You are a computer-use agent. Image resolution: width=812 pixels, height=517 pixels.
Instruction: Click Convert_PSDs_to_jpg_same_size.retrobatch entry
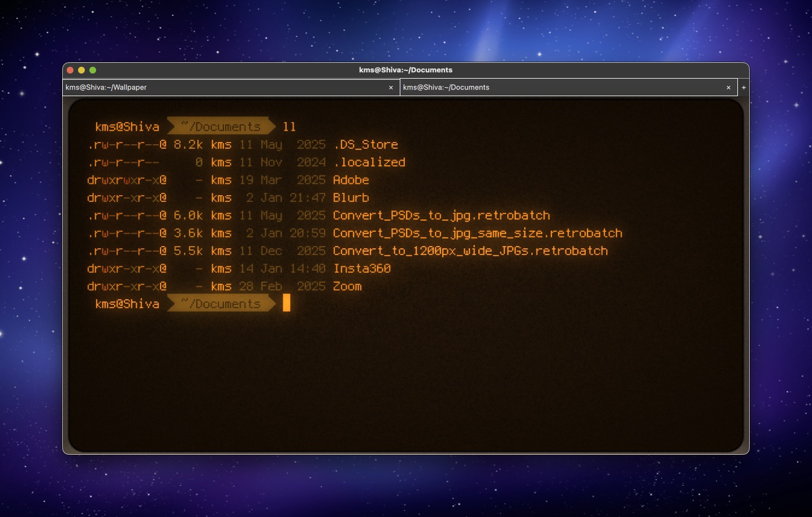click(x=477, y=233)
